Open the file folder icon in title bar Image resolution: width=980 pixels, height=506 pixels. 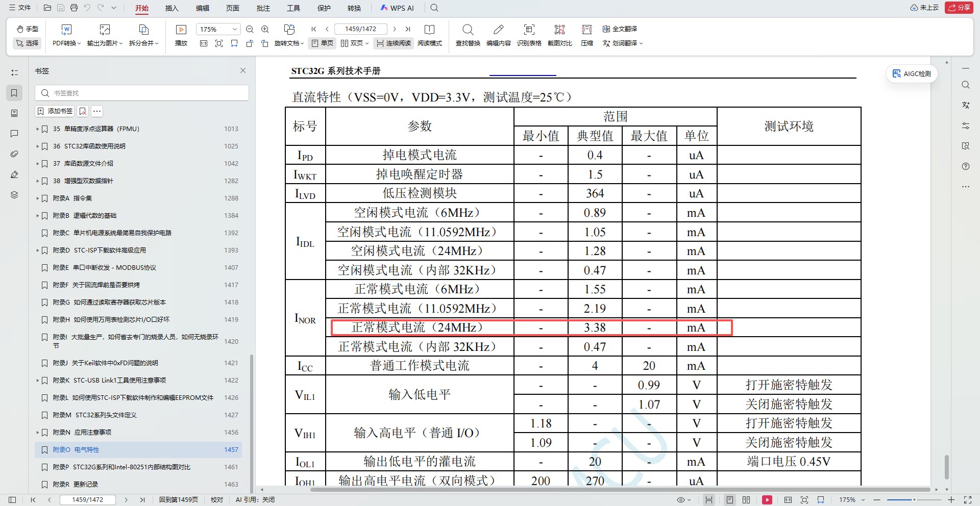47,8
